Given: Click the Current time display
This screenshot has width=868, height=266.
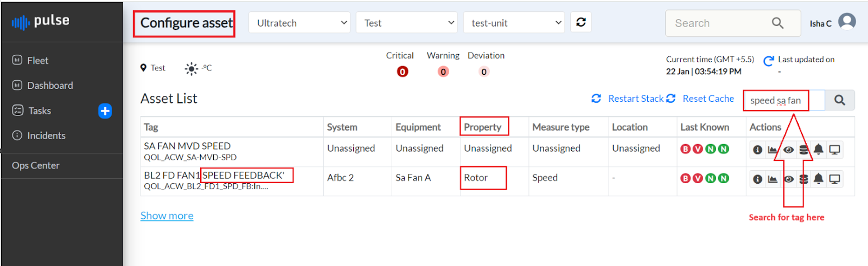Looking at the screenshot, I should click(710, 66).
